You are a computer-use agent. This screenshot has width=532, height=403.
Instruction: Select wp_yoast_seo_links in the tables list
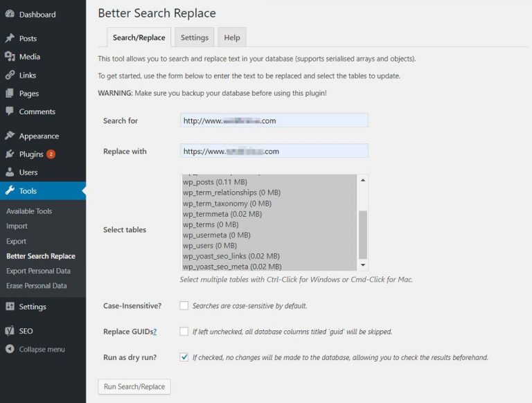click(x=231, y=256)
